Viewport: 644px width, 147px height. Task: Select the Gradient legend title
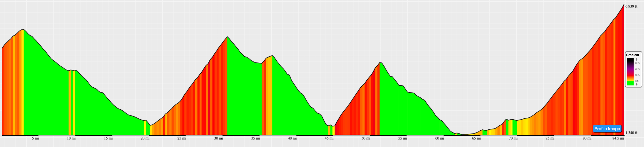[x=632, y=55]
